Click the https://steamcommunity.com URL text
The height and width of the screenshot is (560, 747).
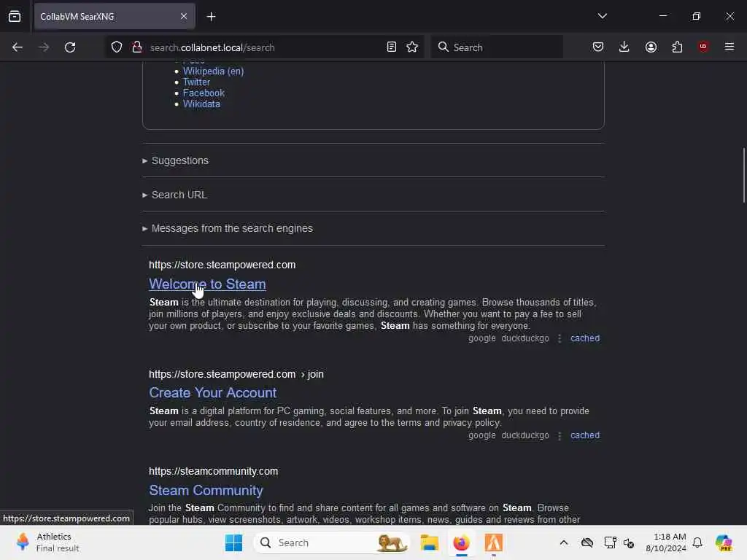point(214,471)
